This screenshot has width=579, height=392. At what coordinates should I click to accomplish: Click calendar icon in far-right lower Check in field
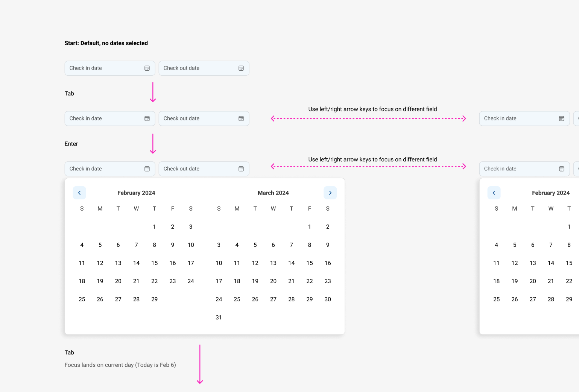562,169
